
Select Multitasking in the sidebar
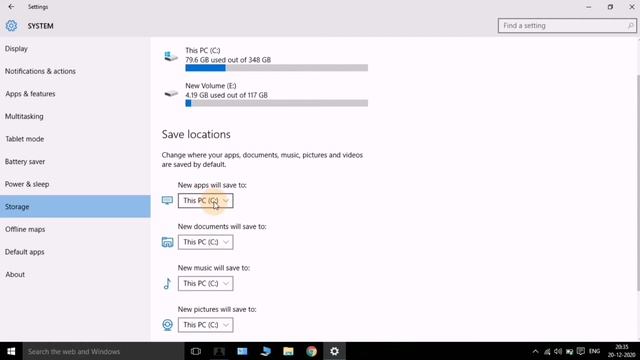[x=75, y=116]
